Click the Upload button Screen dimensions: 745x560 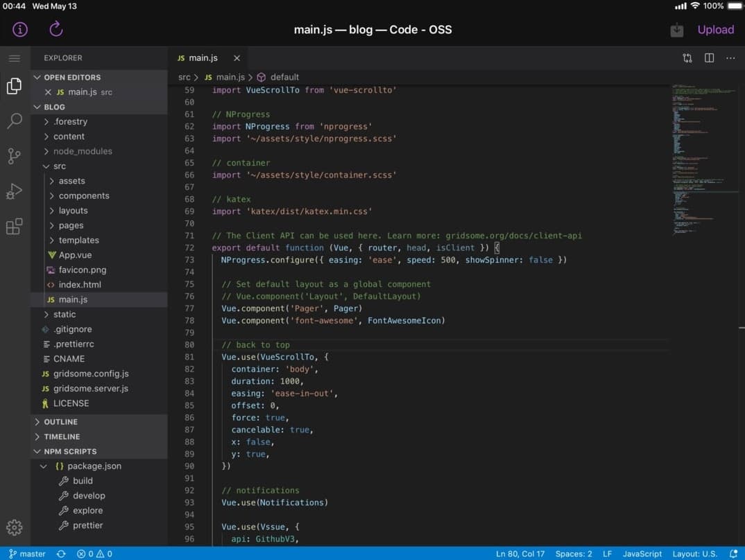coord(715,30)
